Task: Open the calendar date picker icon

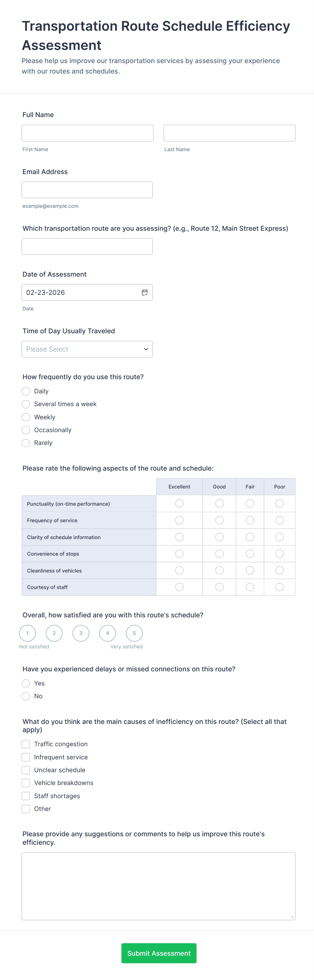Action: [x=145, y=292]
